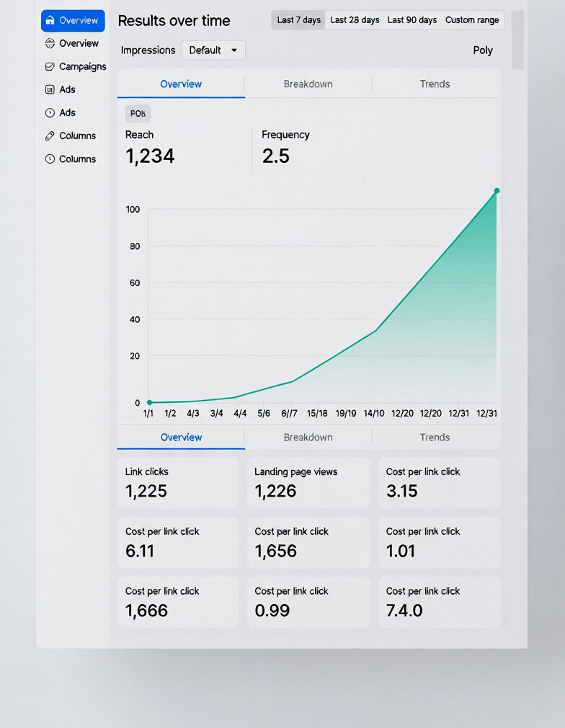Image resolution: width=565 pixels, height=728 pixels.
Task: Click the small tag above Reach
Action: pyautogui.click(x=138, y=114)
